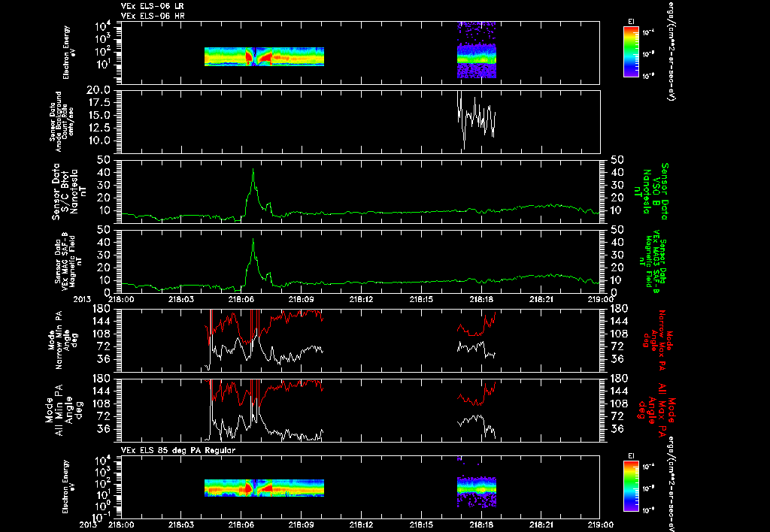Click '218:03' on the time axis under MAG SAF-B panel

[180, 298]
